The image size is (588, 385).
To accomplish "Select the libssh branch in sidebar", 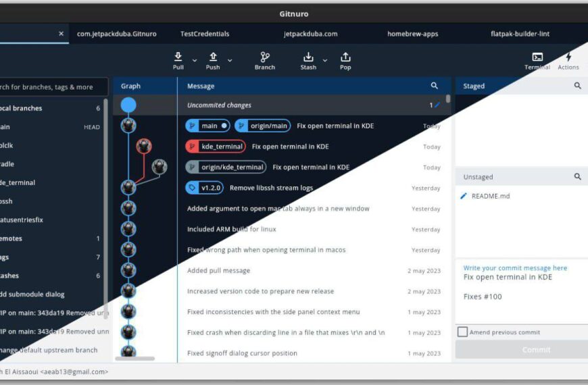I will pos(51,201).
